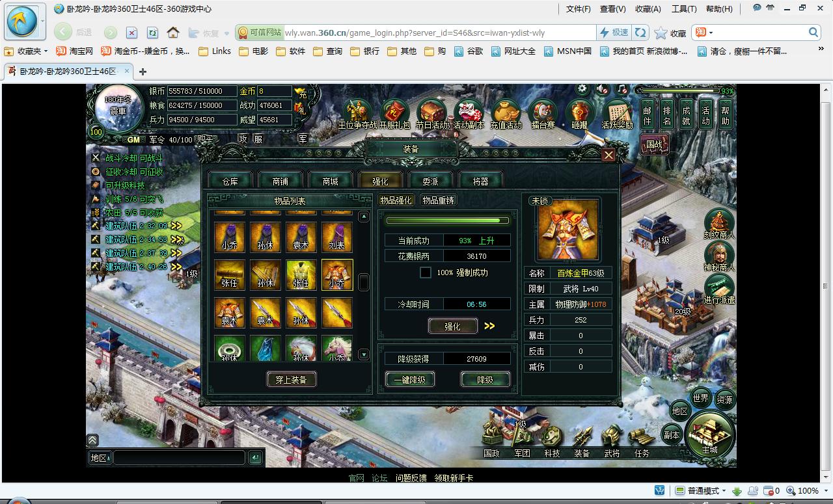Expand chat panel arrow icon
This screenshot has height=504, width=833.
click(x=92, y=440)
